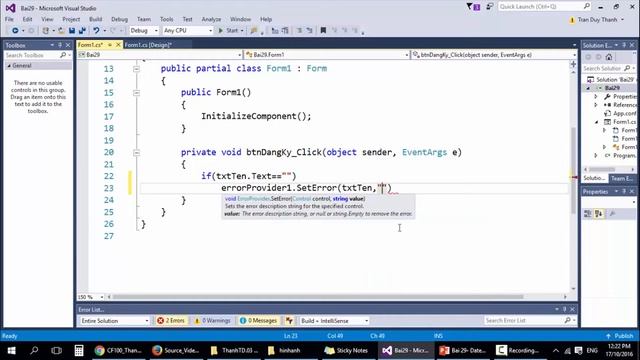Open the File menu
Image resolution: width=640 pixels, height=360 pixels.
[x=9, y=19]
